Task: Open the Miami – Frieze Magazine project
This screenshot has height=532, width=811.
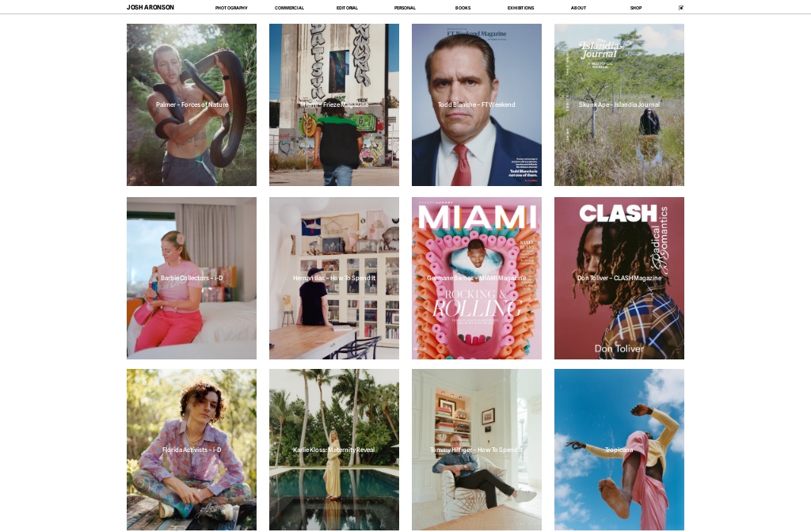Action: pyautogui.click(x=334, y=105)
